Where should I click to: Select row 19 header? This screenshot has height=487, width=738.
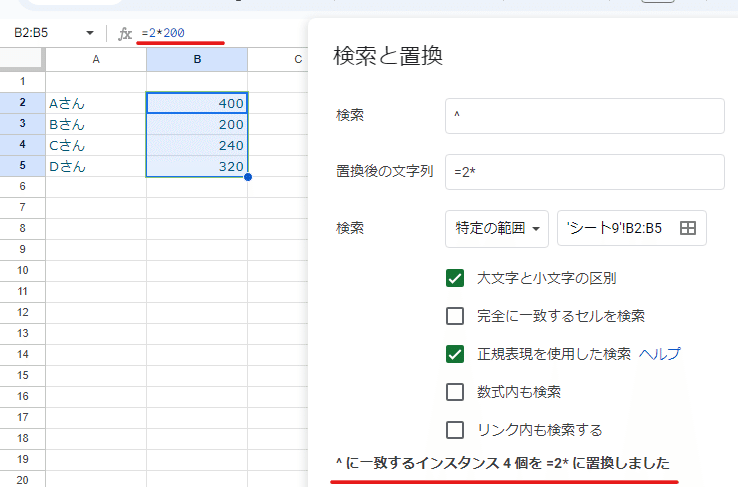(x=23, y=459)
